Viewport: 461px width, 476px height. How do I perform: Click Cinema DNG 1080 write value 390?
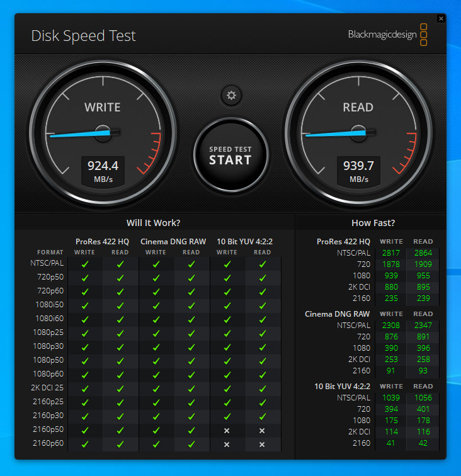click(391, 348)
